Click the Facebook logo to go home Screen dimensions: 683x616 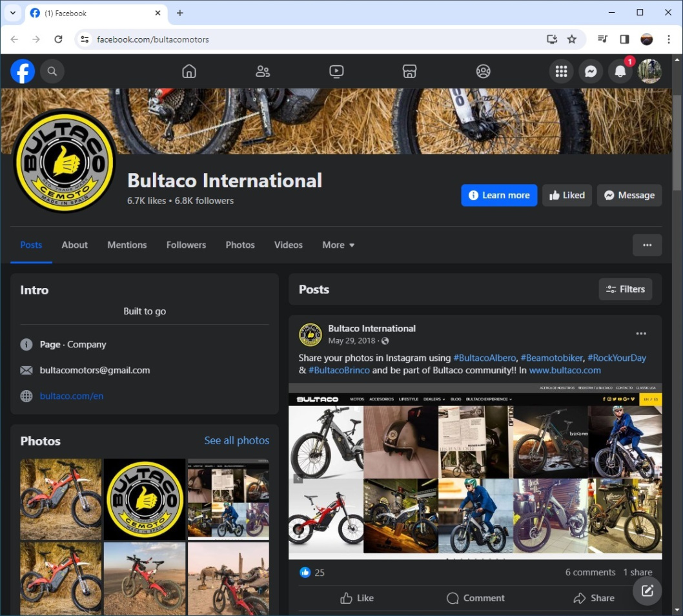[x=23, y=71]
